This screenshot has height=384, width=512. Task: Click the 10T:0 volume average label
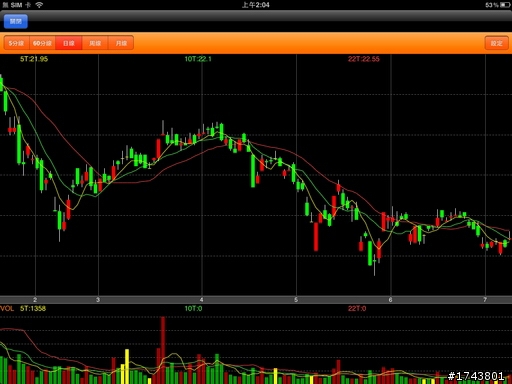tap(193, 308)
